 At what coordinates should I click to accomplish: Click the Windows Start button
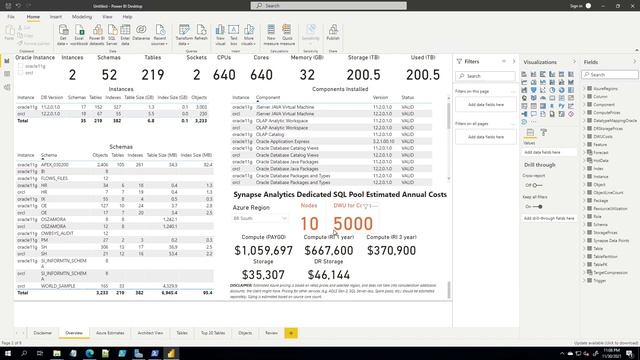coord(8,353)
